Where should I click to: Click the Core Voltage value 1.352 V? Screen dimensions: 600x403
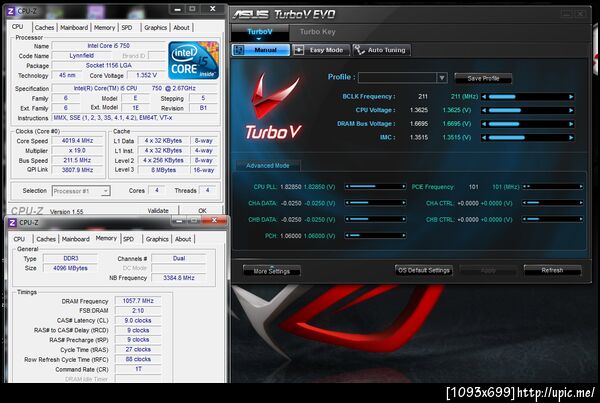(146, 75)
